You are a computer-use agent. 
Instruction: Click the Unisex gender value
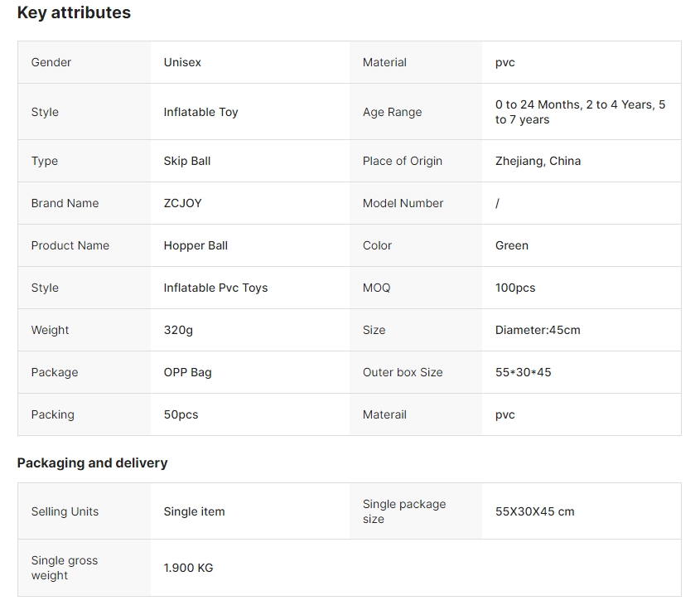182,62
